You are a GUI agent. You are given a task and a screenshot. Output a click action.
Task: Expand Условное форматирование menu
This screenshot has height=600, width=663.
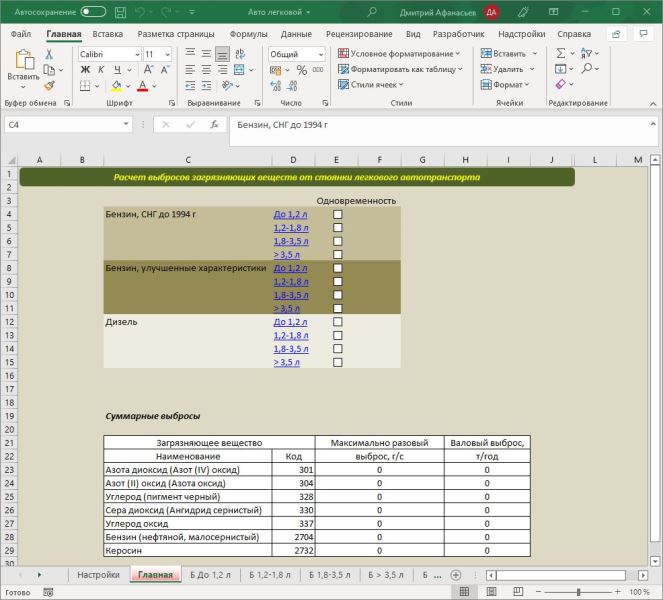pos(399,54)
